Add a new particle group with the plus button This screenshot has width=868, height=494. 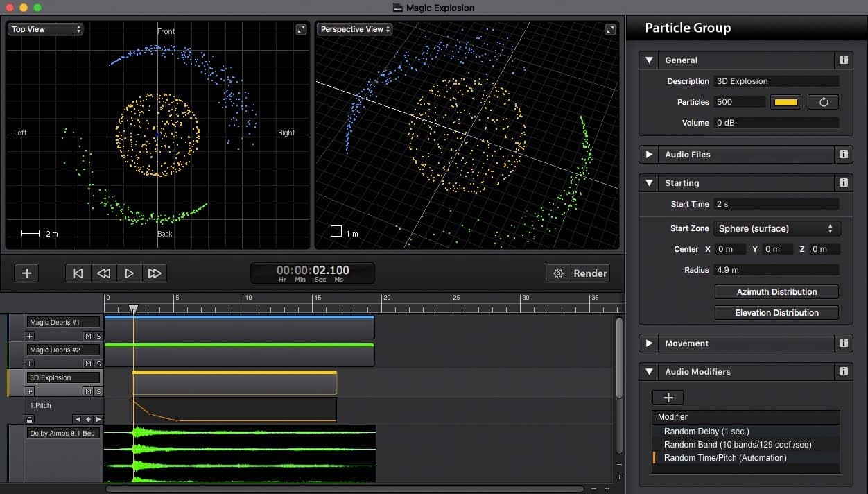26,273
